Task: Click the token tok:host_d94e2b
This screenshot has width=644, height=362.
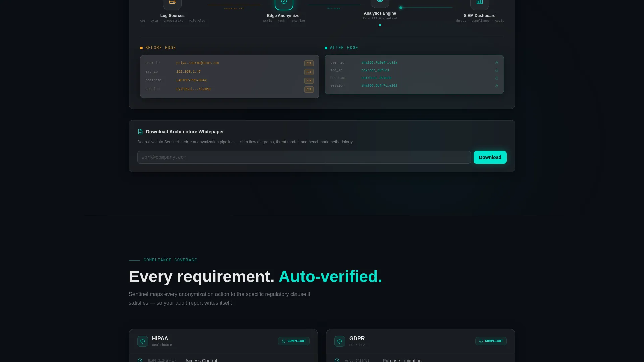Action: (376, 78)
